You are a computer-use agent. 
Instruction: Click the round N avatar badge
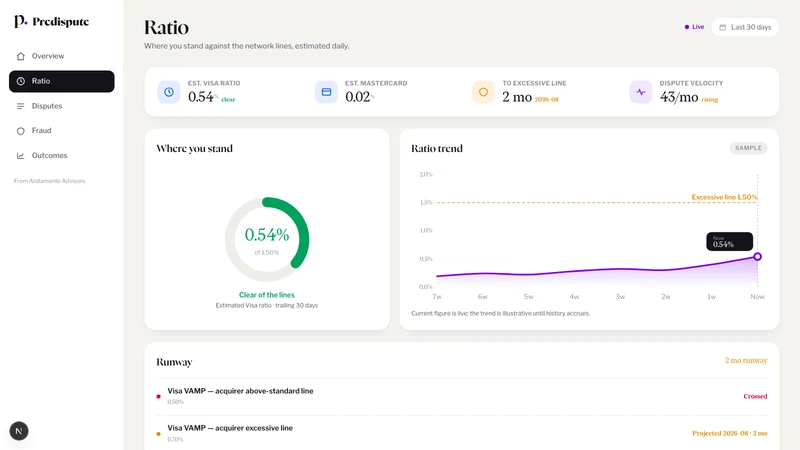click(x=19, y=431)
